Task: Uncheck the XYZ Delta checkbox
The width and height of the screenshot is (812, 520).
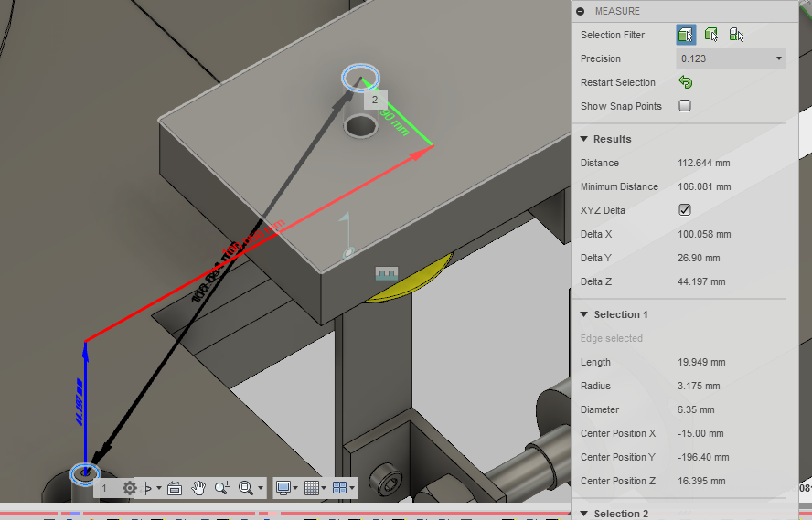Action: 685,209
